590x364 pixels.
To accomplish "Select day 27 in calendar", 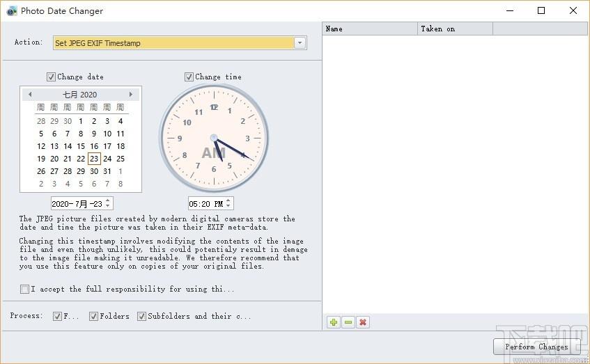I will coord(54,171).
